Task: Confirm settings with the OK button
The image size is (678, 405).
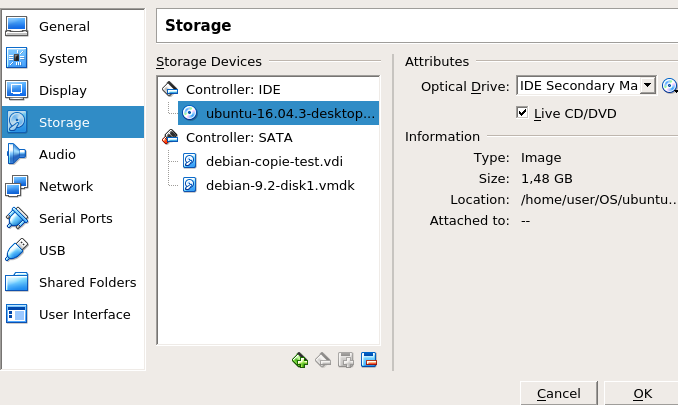Action: pos(642,393)
